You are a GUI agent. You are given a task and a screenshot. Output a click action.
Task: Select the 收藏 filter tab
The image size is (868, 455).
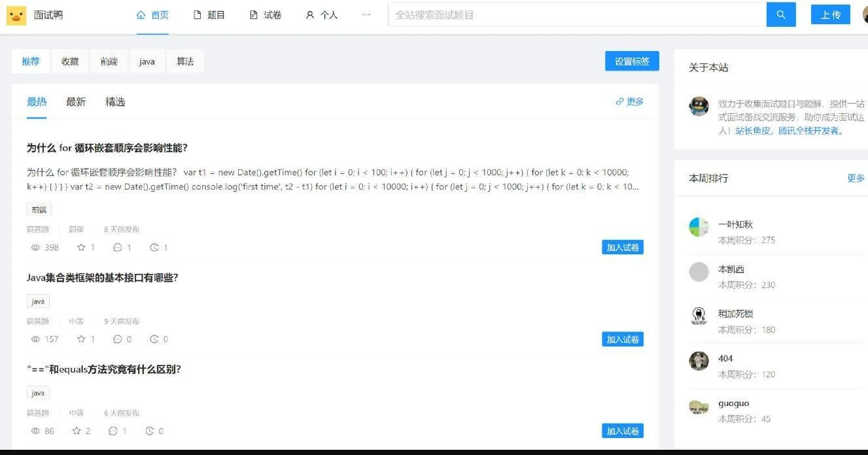[x=69, y=61]
